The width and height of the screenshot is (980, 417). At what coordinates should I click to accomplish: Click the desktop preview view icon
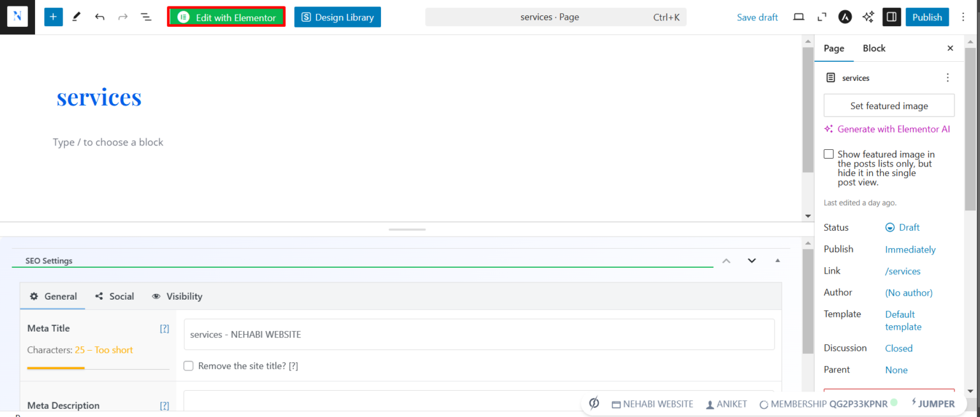tap(799, 17)
